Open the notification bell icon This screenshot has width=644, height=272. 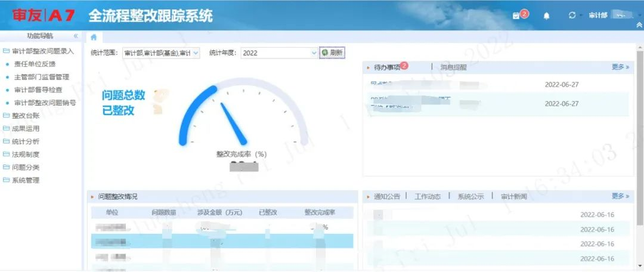546,16
